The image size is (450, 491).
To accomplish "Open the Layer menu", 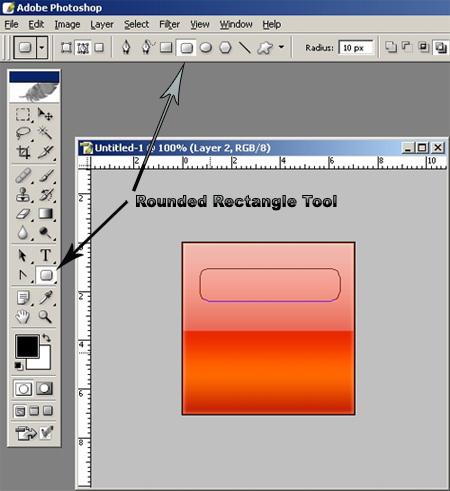I will click(x=102, y=24).
